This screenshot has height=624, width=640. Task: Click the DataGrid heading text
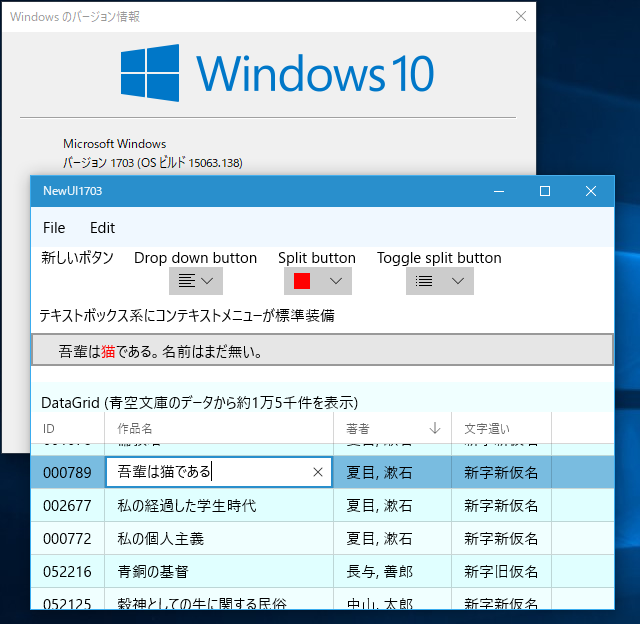tap(200, 403)
